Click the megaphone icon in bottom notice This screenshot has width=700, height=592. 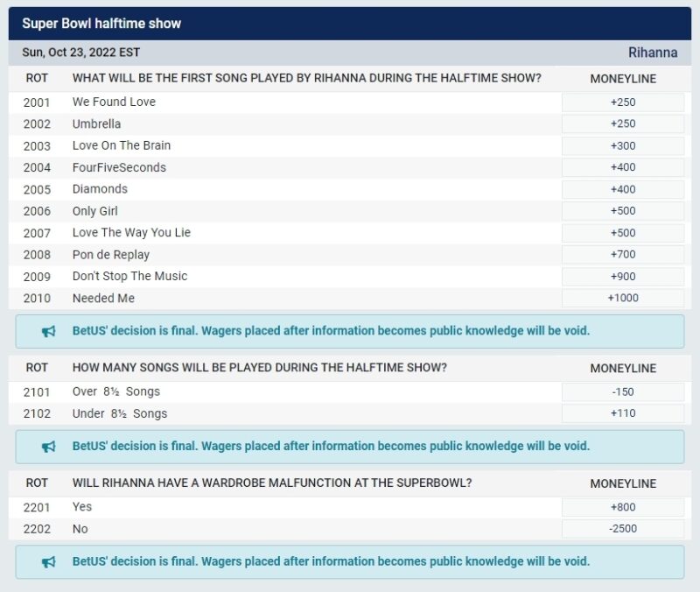point(49,561)
